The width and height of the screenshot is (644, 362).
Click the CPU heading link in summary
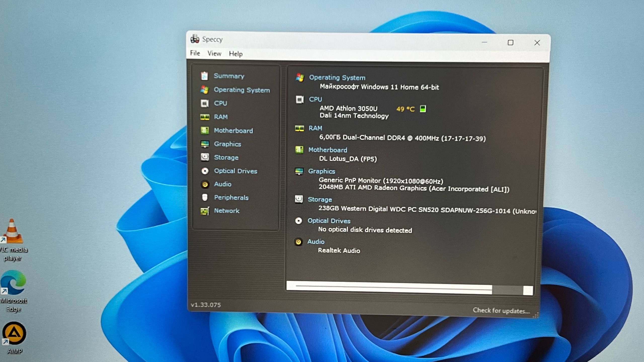tap(315, 99)
